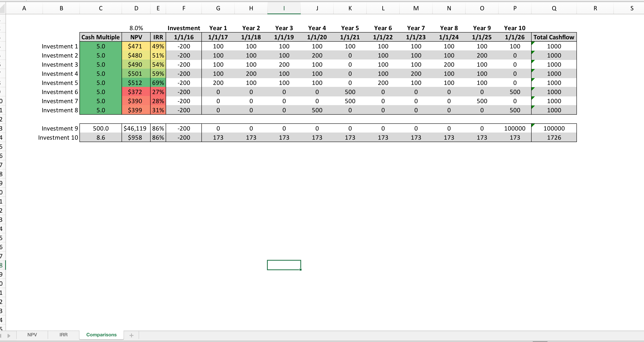
Task: Select the Investment 9 row label
Action: [x=60, y=128]
